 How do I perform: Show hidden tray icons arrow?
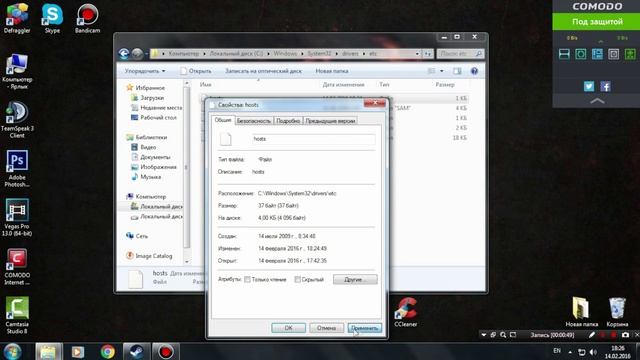570,352
